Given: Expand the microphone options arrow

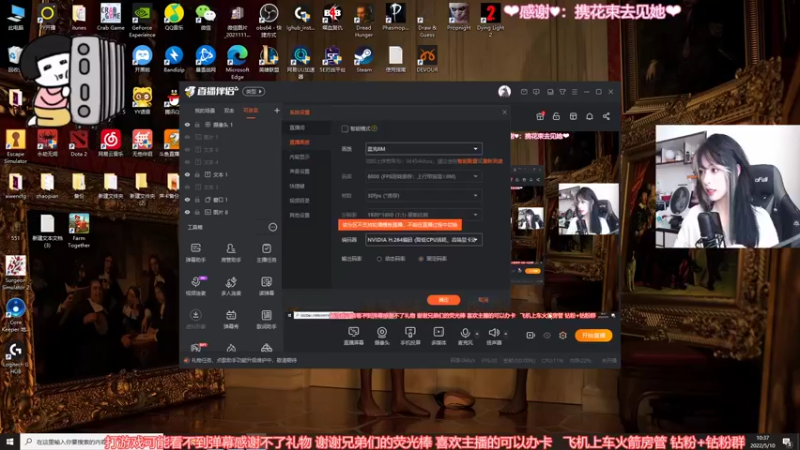Looking at the screenshot, I should pos(477,334).
